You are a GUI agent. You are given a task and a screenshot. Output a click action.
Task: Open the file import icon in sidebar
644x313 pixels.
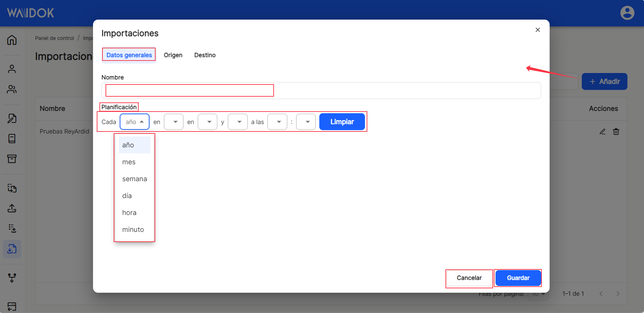12,249
